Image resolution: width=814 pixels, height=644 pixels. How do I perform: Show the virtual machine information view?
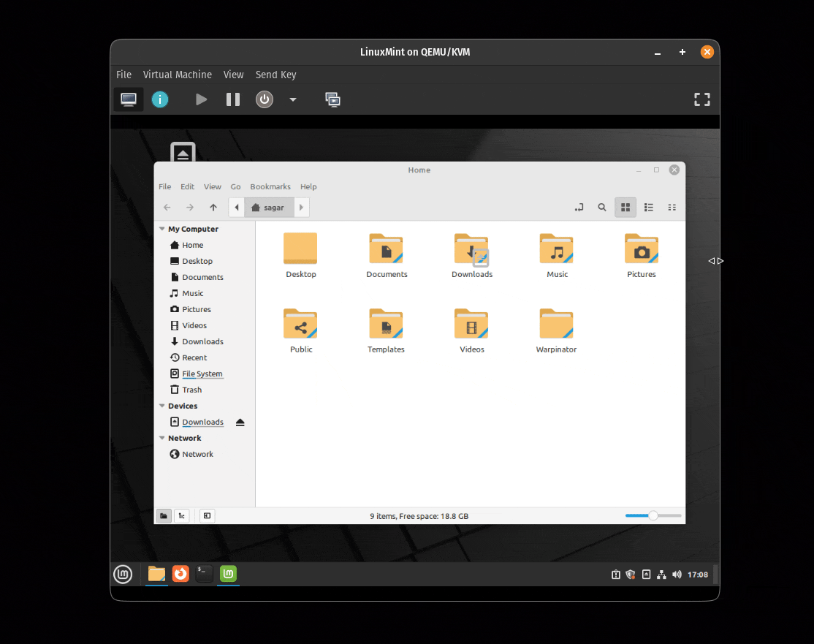click(160, 99)
